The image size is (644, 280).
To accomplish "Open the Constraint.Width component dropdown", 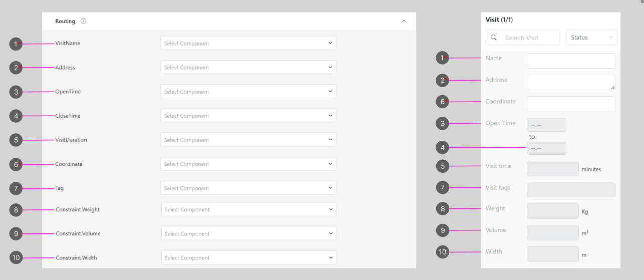I will pyautogui.click(x=249, y=257).
